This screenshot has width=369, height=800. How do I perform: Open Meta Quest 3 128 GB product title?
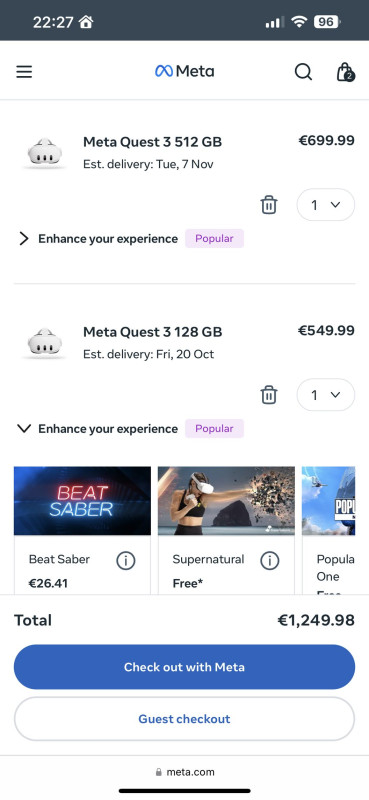153,332
